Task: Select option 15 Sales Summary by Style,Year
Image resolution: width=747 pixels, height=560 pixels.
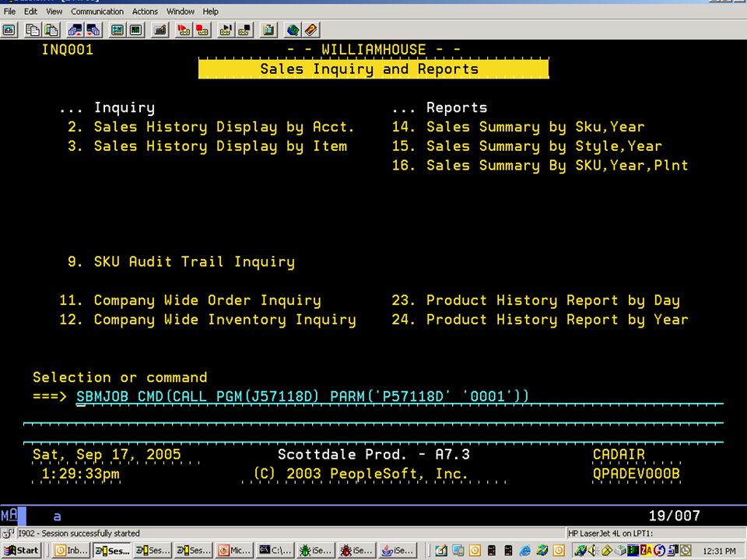Action: point(527,146)
